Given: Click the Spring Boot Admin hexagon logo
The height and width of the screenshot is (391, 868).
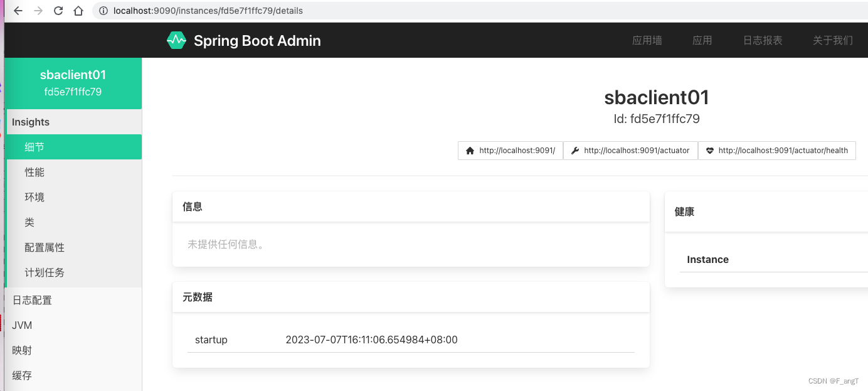Looking at the screenshot, I should point(176,40).
